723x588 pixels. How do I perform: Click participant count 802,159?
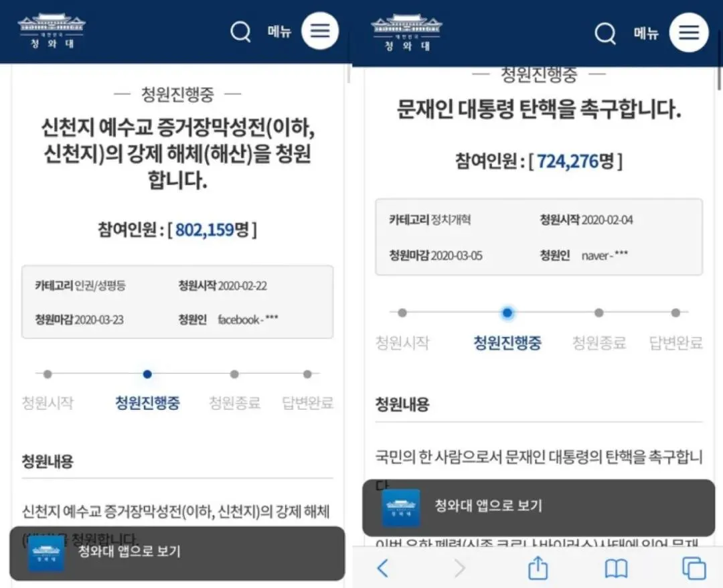click(205, 229)
